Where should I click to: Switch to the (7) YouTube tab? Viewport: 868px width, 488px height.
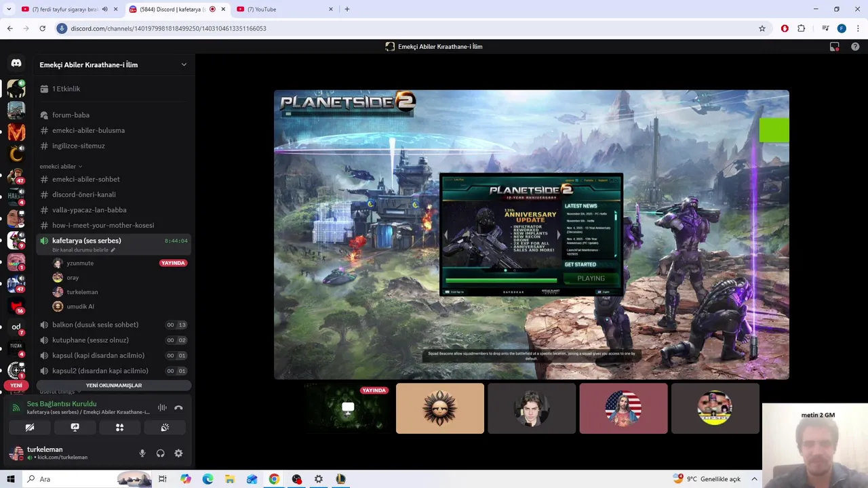(285, 9)
